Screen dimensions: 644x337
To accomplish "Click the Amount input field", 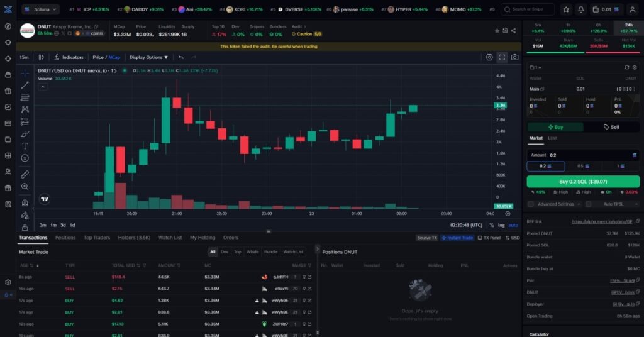I will click(x=583, y=155).
